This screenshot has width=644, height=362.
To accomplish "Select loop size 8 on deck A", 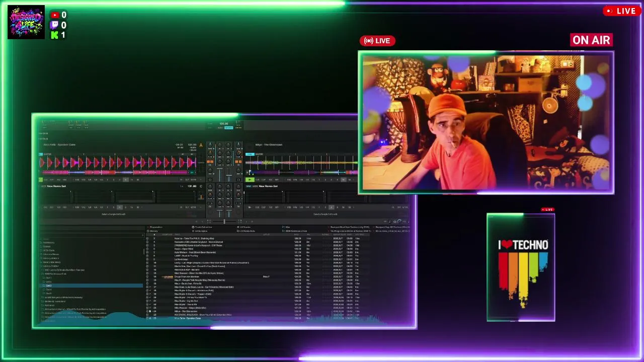I will tap(126, 179).
